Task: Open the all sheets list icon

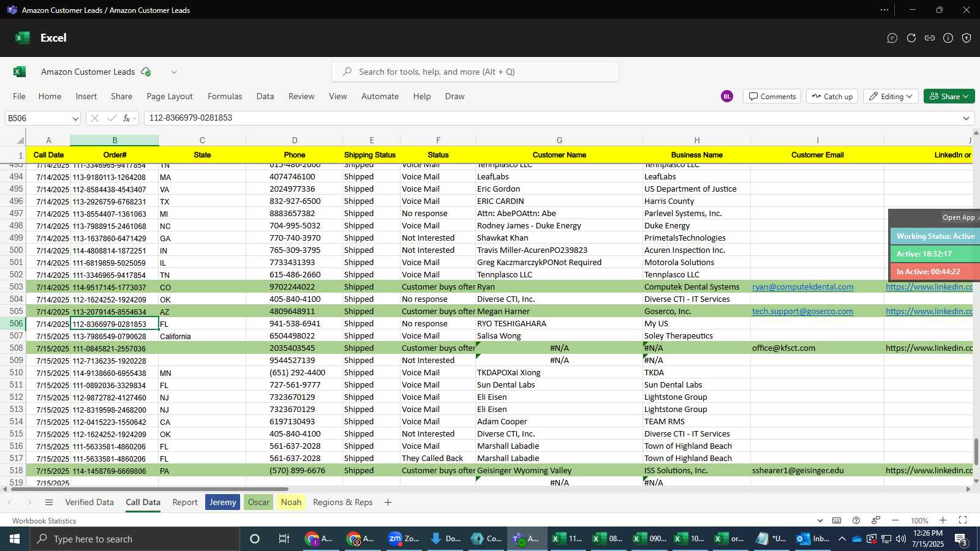Action: click(49, 502)
